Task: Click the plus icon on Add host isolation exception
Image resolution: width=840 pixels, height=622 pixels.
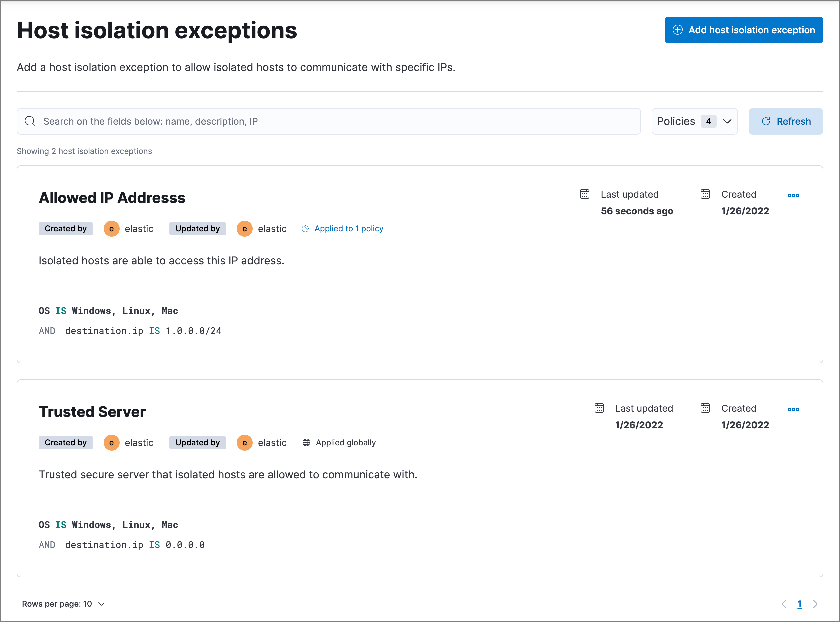Action: [678, 30]
